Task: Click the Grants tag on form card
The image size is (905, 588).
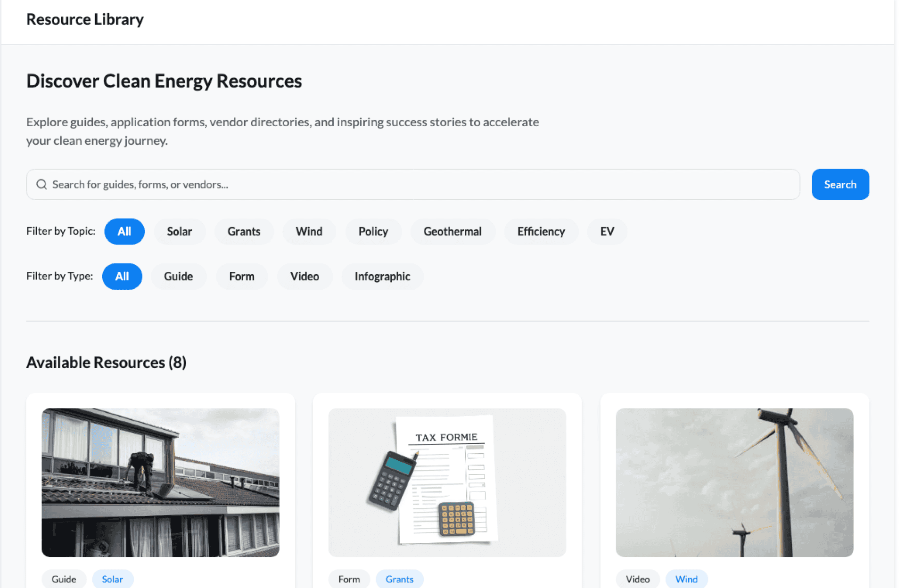Action: point(399,579)
